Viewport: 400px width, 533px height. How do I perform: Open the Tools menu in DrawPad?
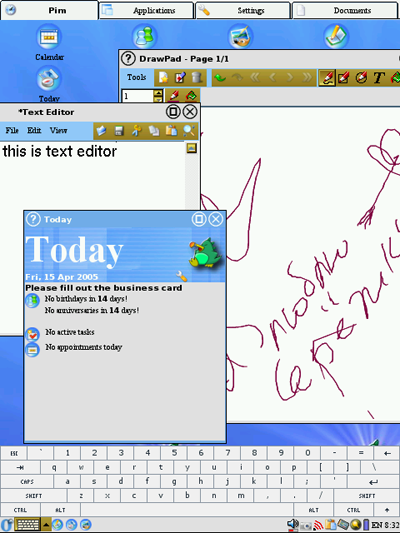pyautogui.click(x=136, y=78)
